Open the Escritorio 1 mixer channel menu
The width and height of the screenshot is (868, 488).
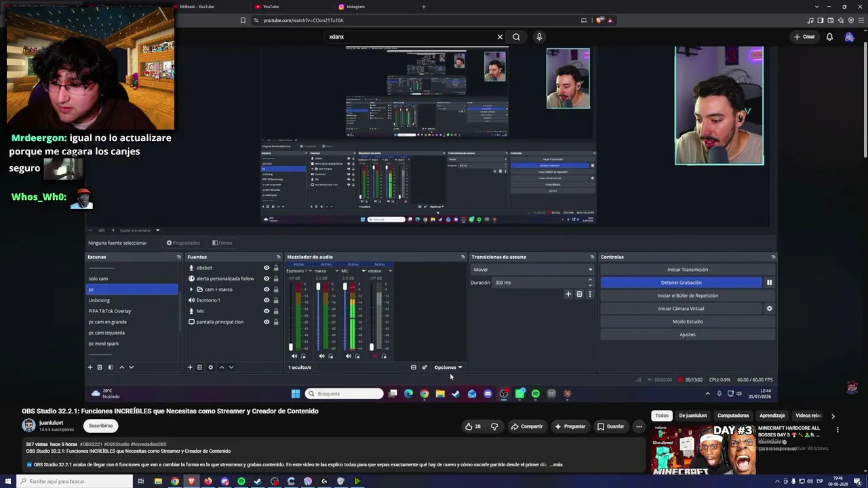pyautogui.click(x=310, y=271)
